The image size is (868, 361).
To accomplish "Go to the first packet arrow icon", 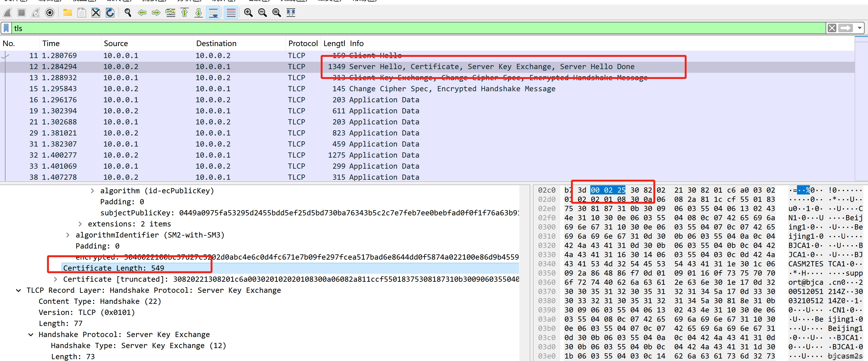I will click(x=184, y=13).
